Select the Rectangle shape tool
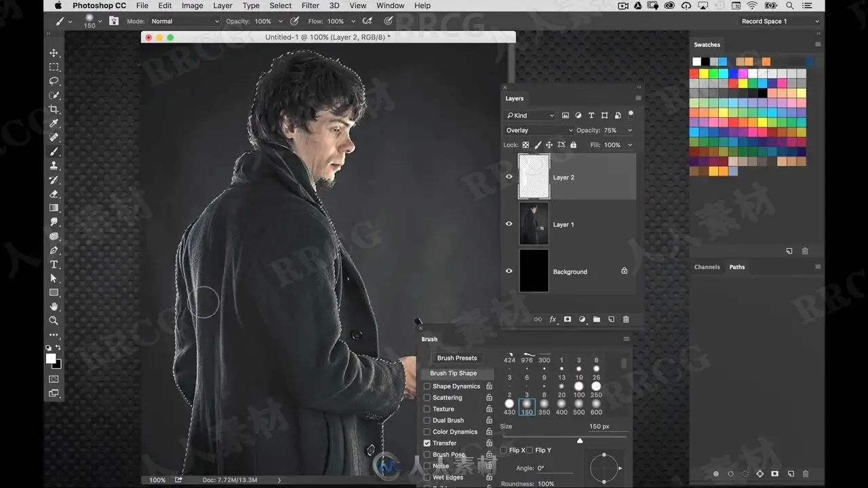 point(54,293)
